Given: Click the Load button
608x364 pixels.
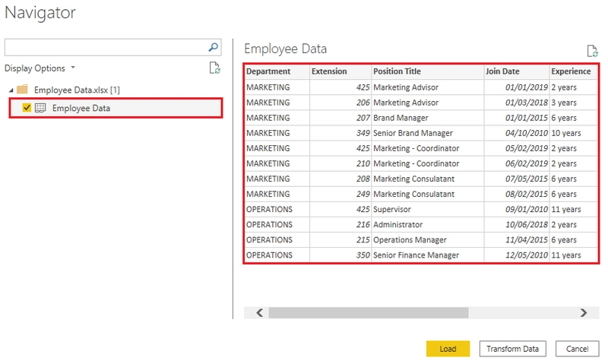Looking at the screenshot, I should (x=448, y=349).
